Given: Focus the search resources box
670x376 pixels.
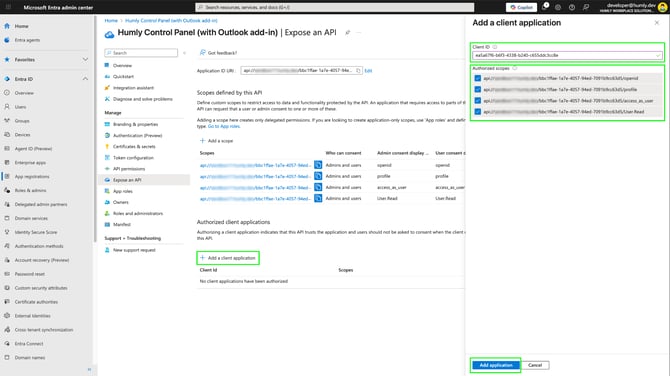Looking at the screenshot, I should coord(335,7).
